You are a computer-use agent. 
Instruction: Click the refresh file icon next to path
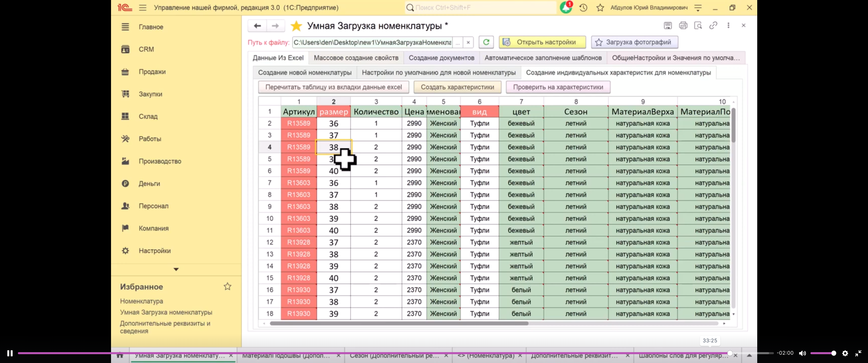point(486,42)
